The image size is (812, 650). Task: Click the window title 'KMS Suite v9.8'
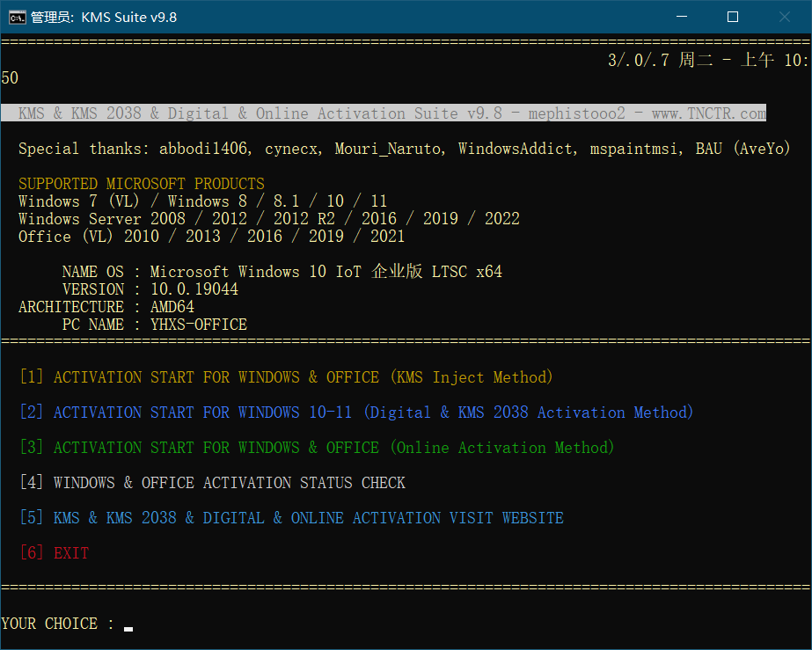coord(129,18)
